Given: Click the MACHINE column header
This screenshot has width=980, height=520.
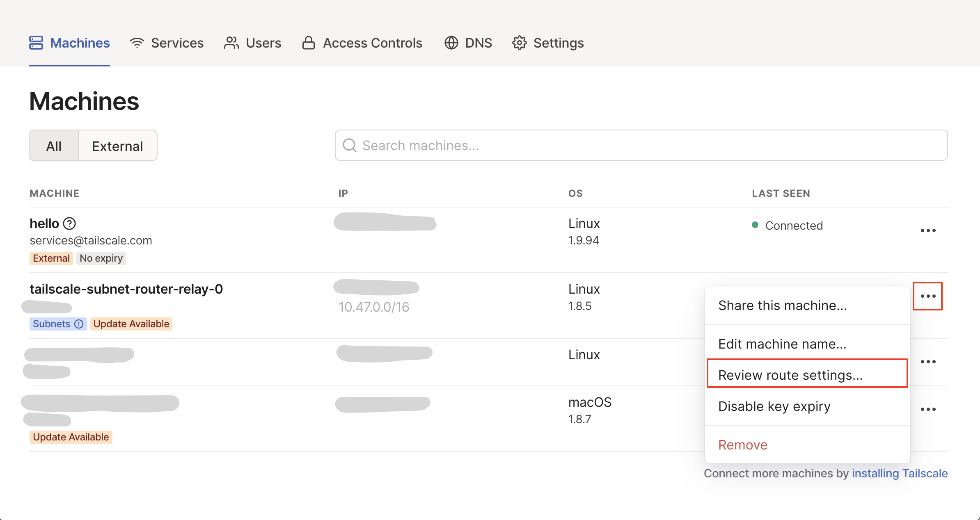Looking at the screenshot, I should pos(55,193).
